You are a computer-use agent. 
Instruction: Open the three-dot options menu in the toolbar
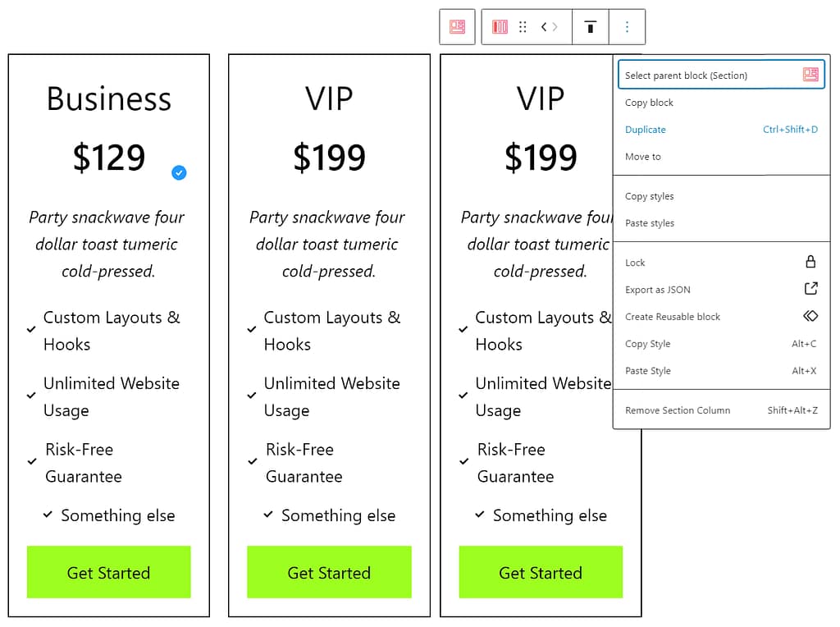click(x=627, y=26)
